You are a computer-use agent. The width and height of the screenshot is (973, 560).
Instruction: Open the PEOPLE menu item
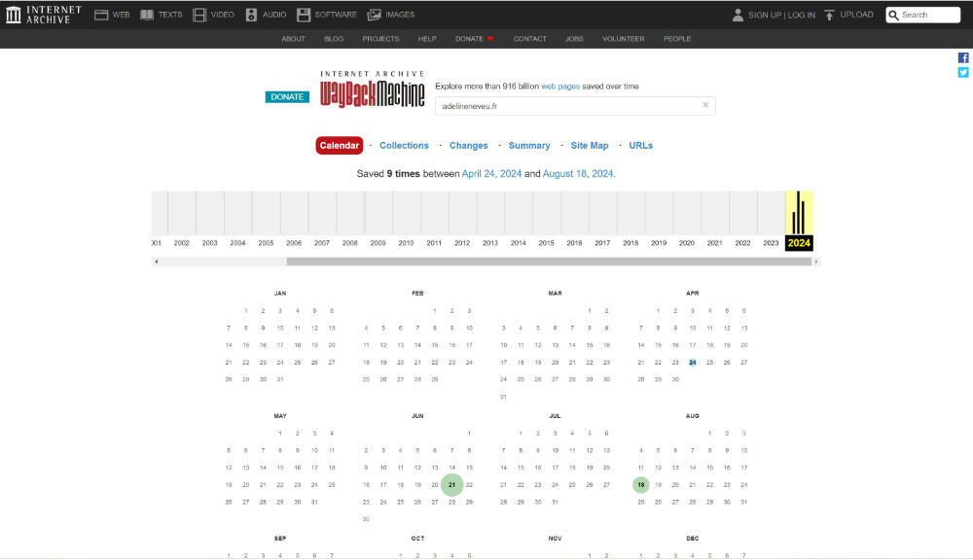click(677, 39)
